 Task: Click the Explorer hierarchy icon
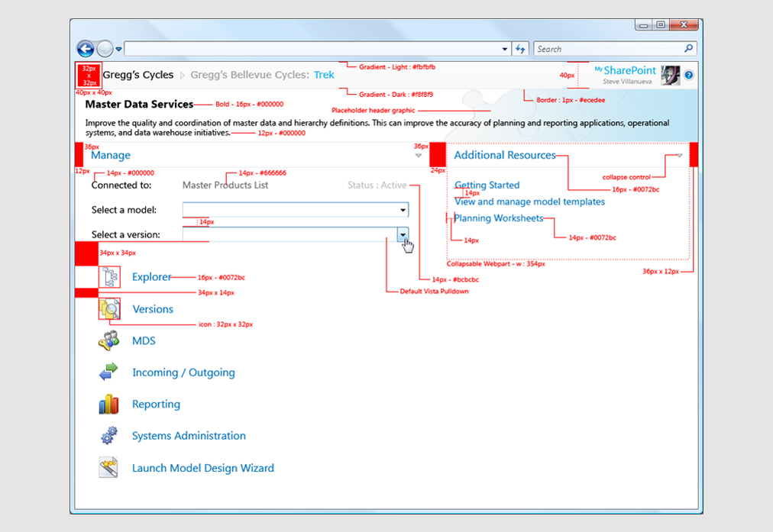click(x=109, y=277)
